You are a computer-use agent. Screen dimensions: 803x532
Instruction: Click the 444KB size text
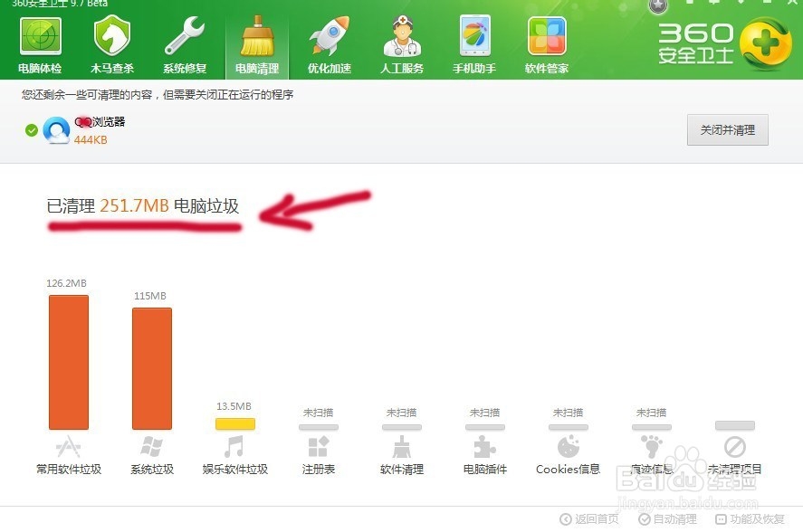tap(91, 139)
